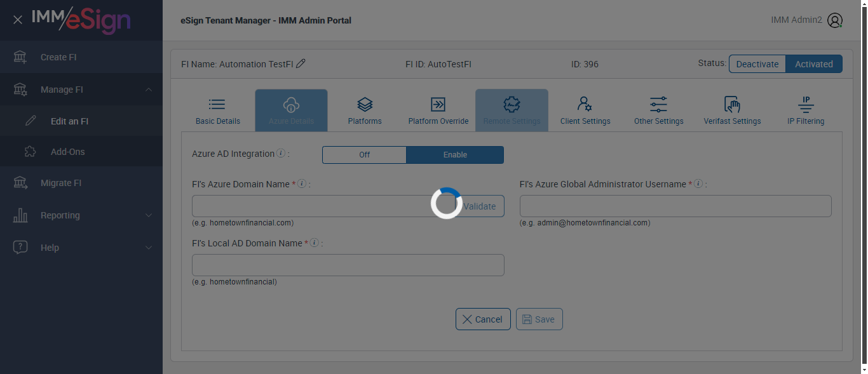Expand the Help chevron
868x374 pixels.
[149, 248]
